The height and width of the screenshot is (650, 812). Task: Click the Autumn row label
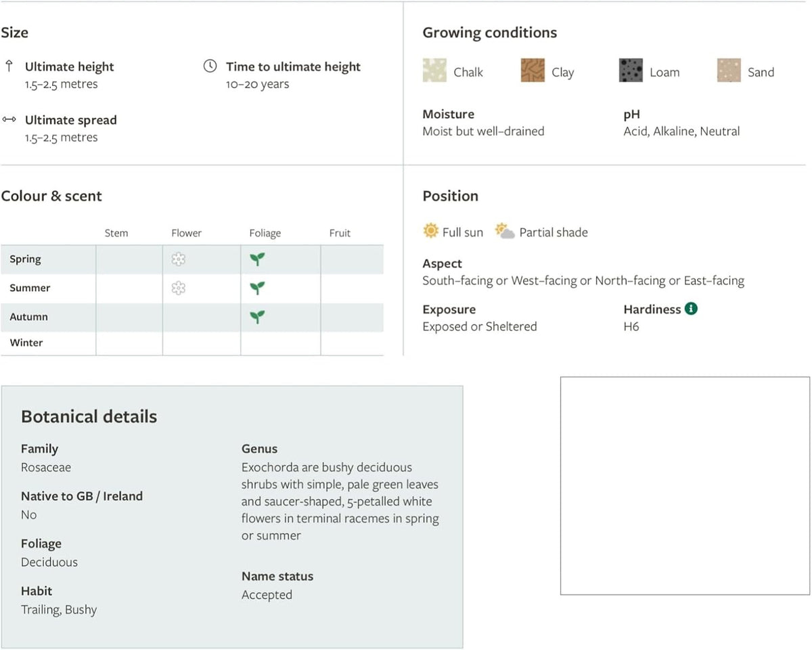(x=28, y=317)
